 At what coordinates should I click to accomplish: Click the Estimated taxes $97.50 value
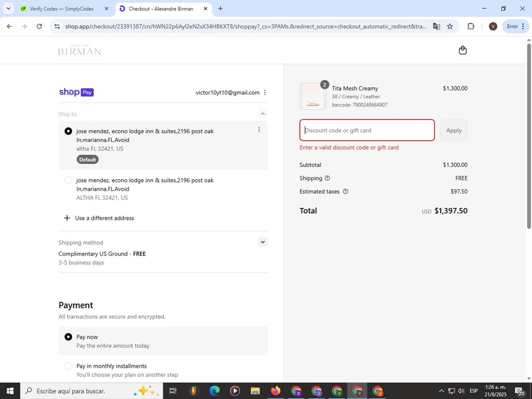(x=459, y=192)
